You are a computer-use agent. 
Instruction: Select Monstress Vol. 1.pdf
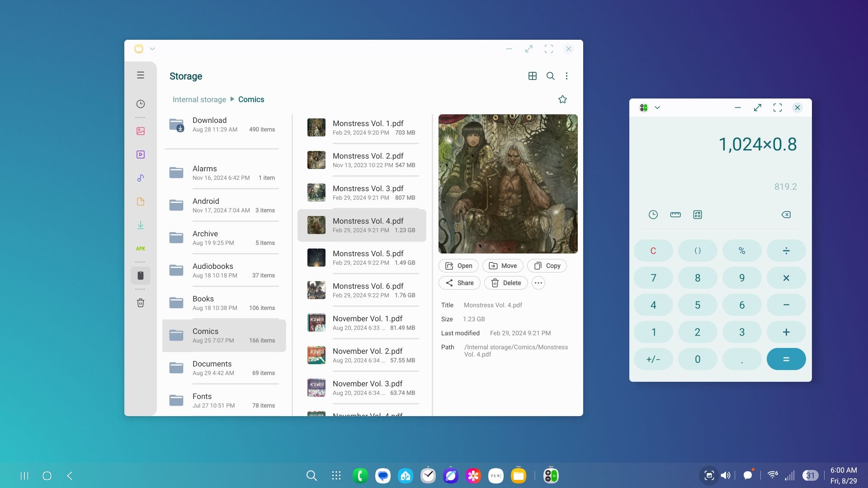tap(362, 127)
